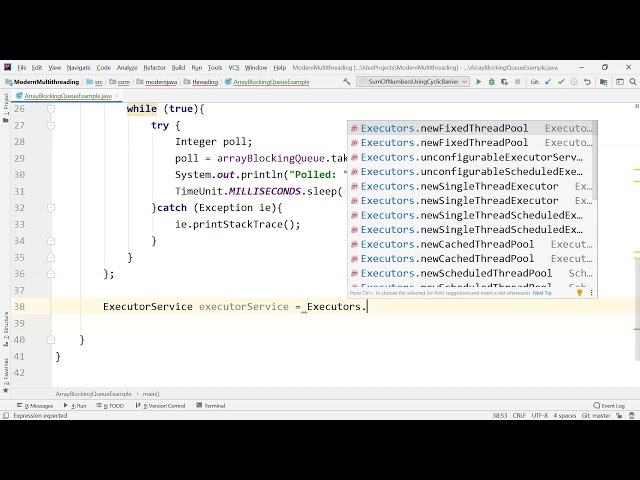The height and width of the screenshot is (480, 640).
Task: Open Run Anything icon next to search
Action: click(620, 82)
